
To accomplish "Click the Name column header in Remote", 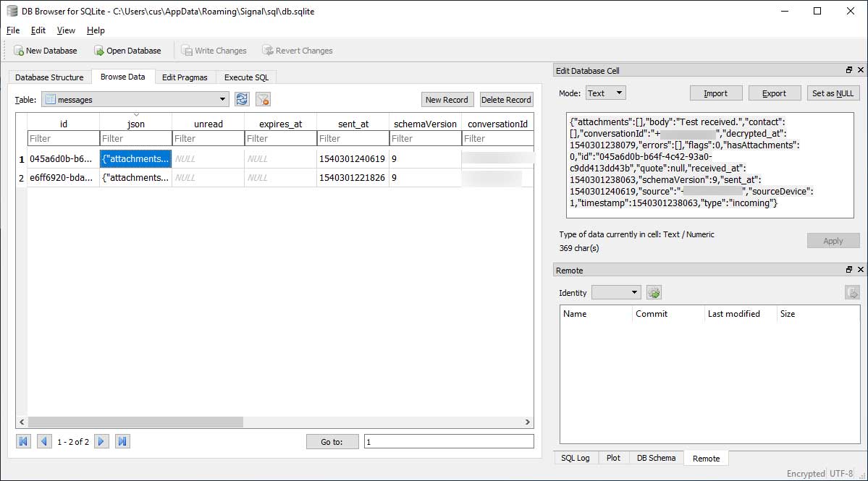I will [x=597, y=313].
